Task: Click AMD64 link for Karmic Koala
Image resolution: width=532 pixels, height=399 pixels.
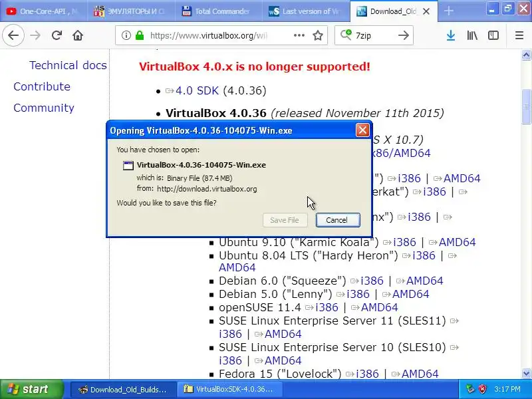Action: (457, 242)
